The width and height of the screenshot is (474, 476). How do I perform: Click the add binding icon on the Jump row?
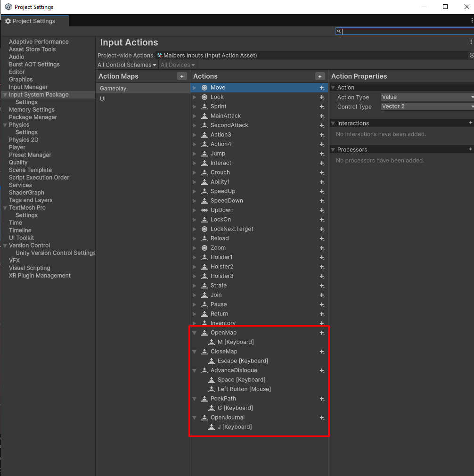322,154
